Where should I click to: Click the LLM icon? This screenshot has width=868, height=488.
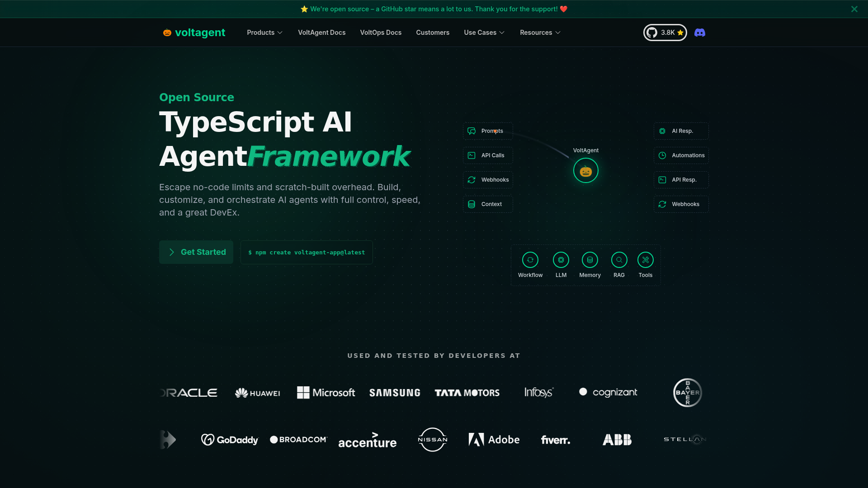[x=561, y=260]
